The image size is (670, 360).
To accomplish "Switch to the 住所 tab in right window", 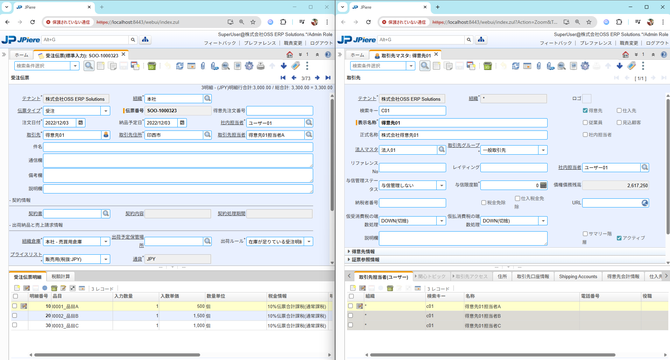I will pyautogui.click(x=502, y=277).
